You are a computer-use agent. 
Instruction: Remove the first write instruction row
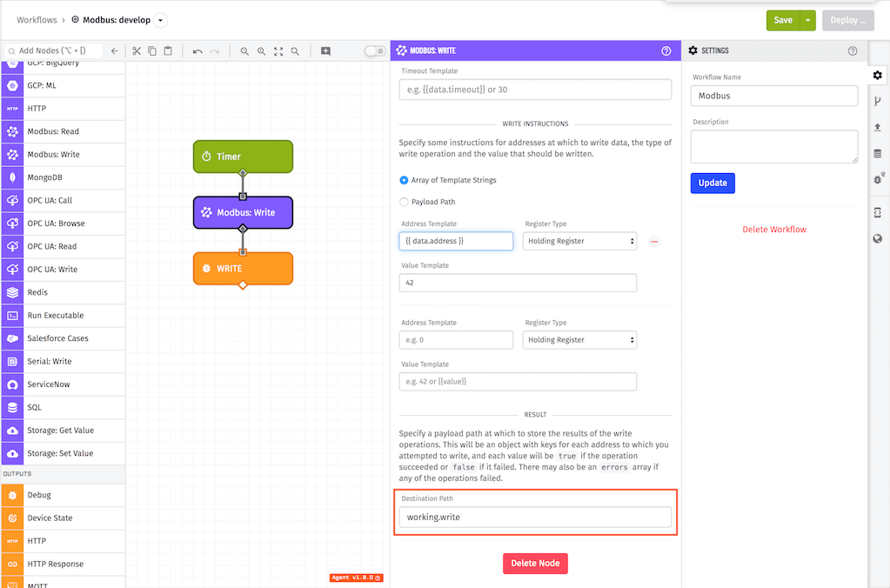coord(654,241)
